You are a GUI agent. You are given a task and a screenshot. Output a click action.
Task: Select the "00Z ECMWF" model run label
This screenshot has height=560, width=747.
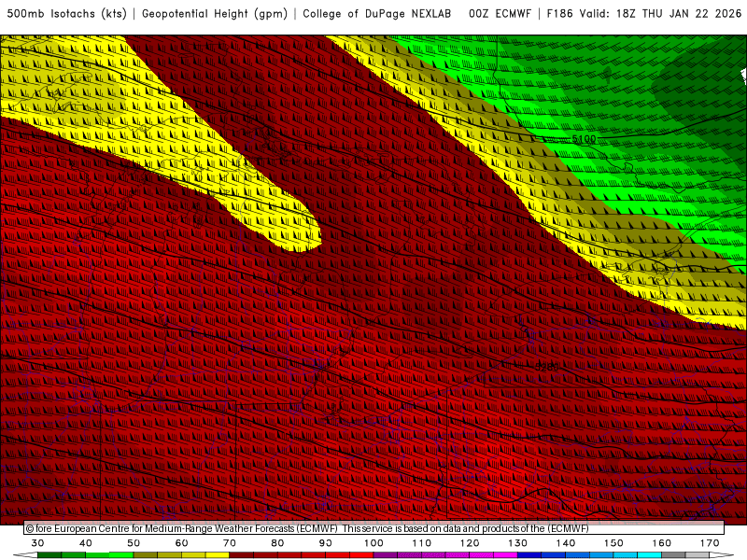[500, 14]
